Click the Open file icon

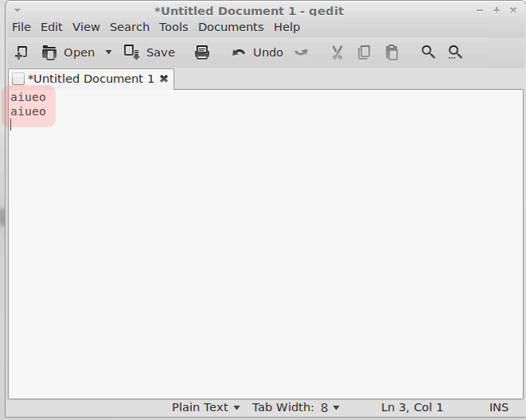pyautogui.click(x=49, y=52)
